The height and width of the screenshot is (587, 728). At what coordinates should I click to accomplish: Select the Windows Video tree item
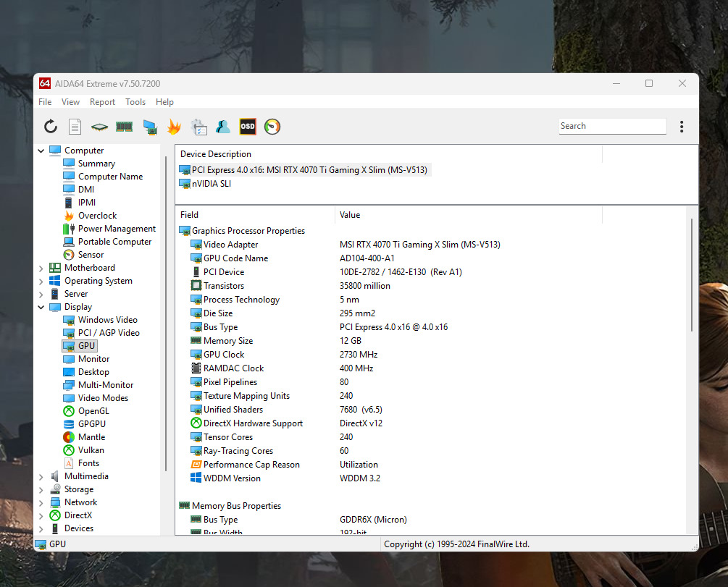point(101,320)
